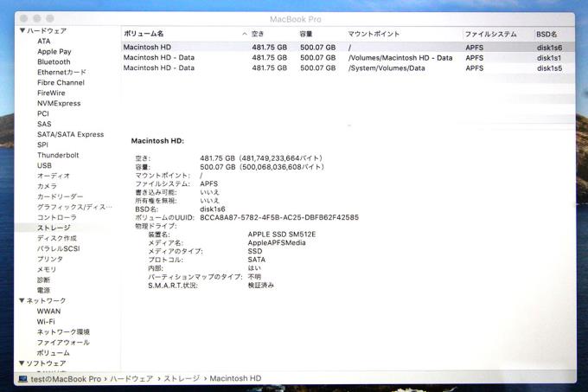588x392 pixels.
Task: Select パラレルSCSI in the sidebar
Action: tap(59, 248)
